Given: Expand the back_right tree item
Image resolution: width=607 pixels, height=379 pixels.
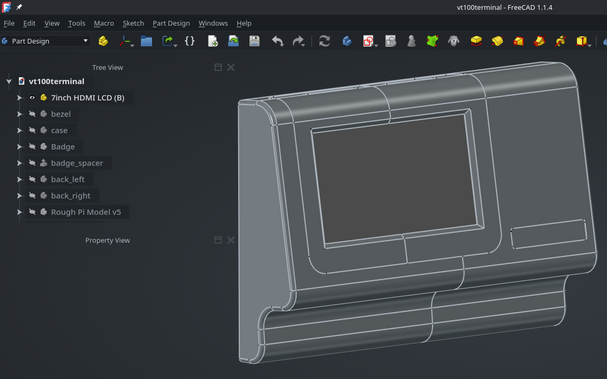Looking at the screenshot, I should (x=19, y=196).
